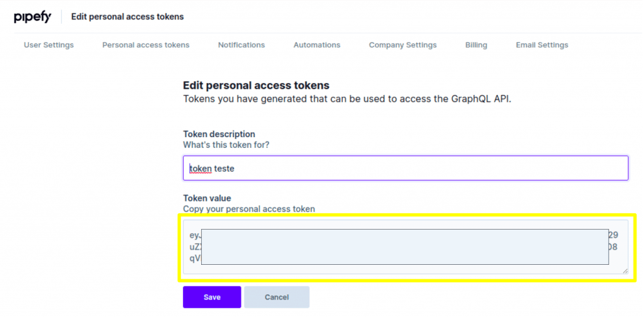Click the GraphQL API description sentence

[347, 99]
